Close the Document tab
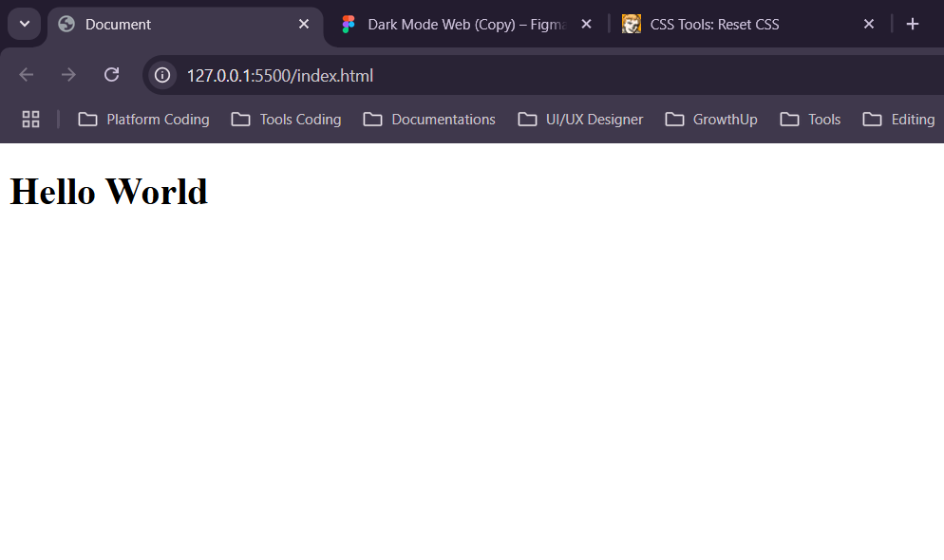Image resolution: width=944 pixels, height=560 pixels. click(304, 24)
